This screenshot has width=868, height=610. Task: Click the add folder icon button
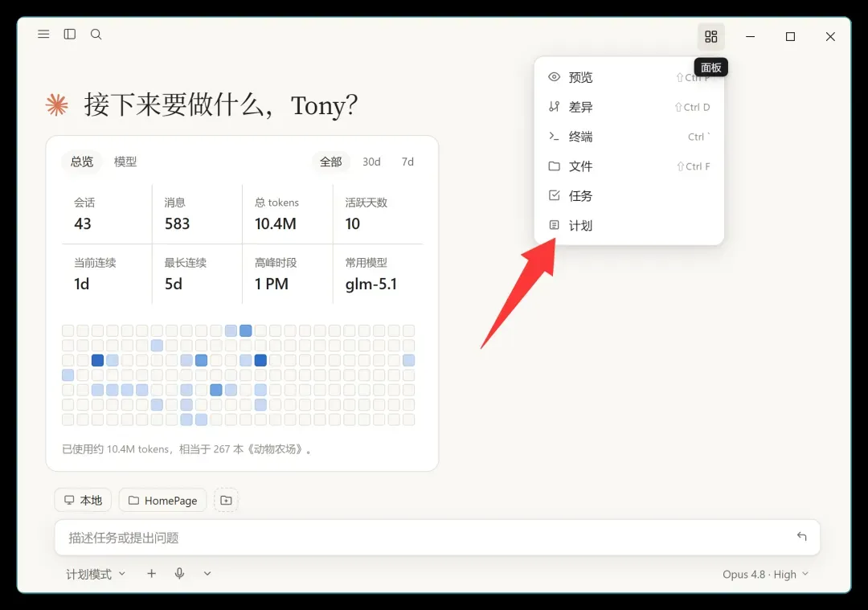point(226,501)
